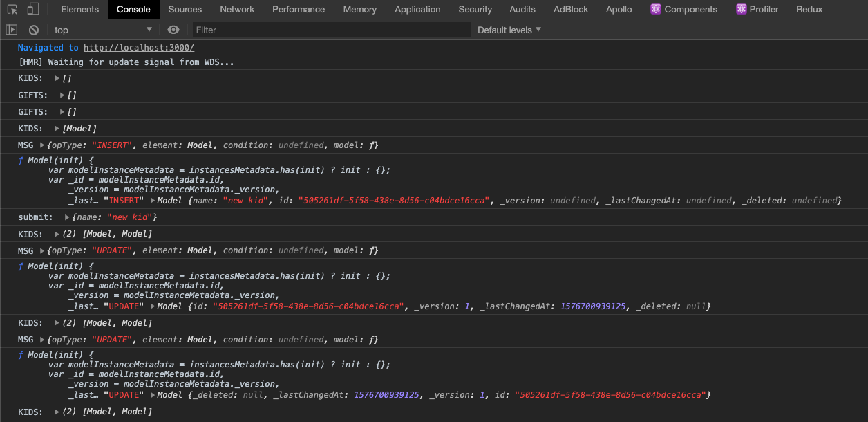Switch to the Network panel
868x422 pixels.
pos(237,9)
